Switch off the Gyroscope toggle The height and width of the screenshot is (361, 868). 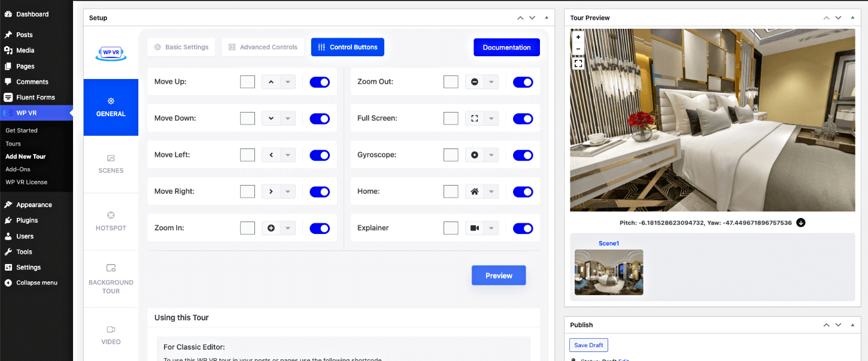tap(523, 155)
